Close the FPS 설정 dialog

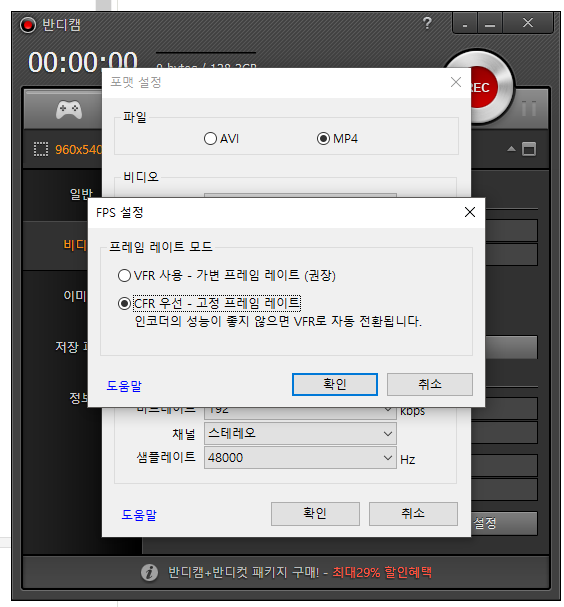click(x=470, y=212)
